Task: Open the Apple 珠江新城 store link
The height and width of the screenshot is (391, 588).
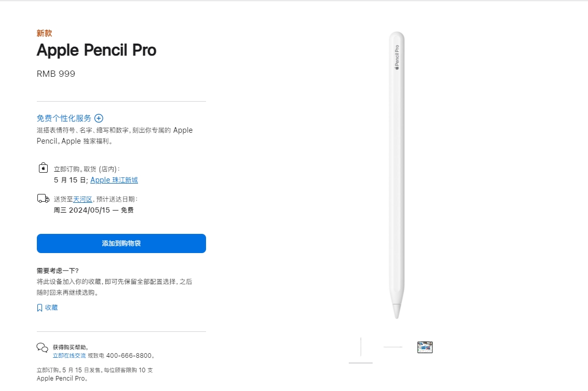Action: click(114, 180)
